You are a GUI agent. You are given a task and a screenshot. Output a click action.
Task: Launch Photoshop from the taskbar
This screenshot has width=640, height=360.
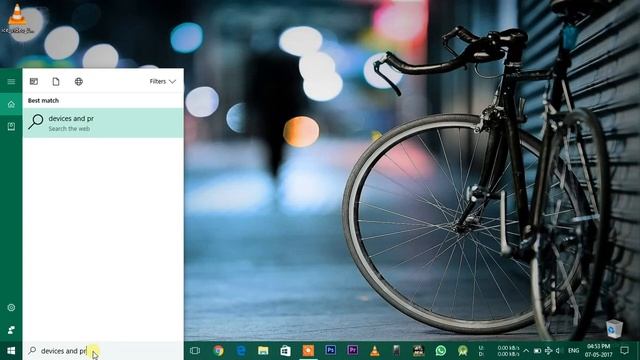331,351
